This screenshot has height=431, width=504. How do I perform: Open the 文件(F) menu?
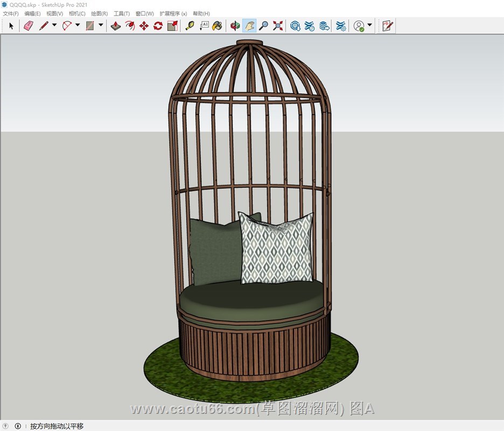pos(11,13)
